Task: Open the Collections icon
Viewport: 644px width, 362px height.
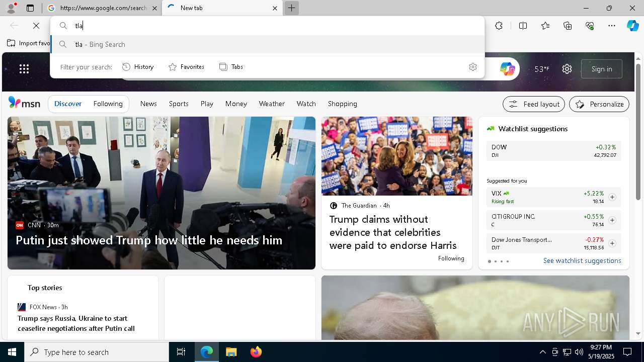Action: (568, 26)
